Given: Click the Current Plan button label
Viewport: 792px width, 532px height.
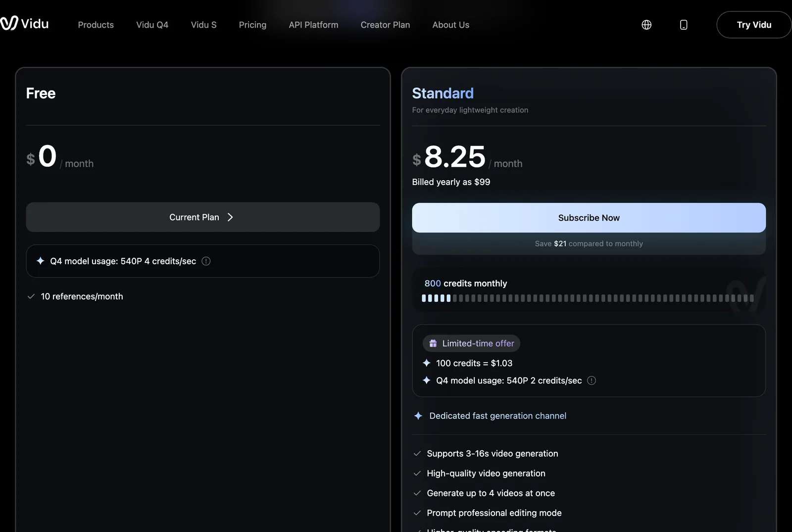Looking at the screenshot, I should (x=194, y=217).
